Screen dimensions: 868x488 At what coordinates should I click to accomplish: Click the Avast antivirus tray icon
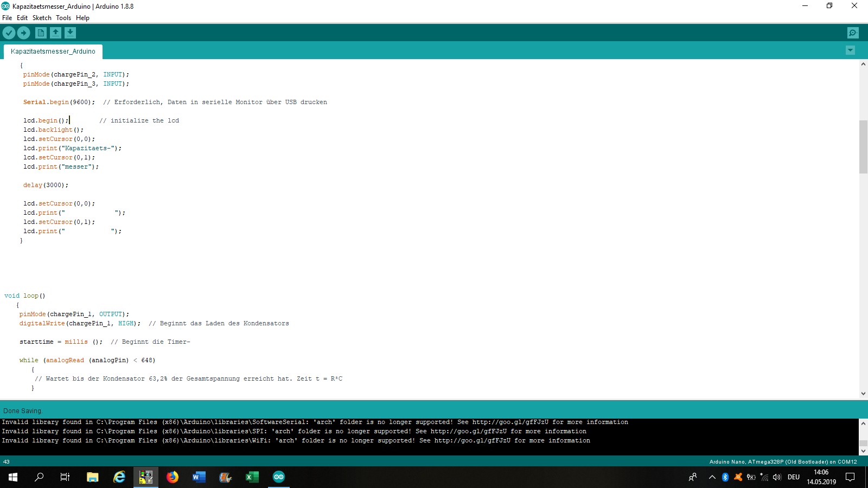pyautogui.click(x=738, y=477)
